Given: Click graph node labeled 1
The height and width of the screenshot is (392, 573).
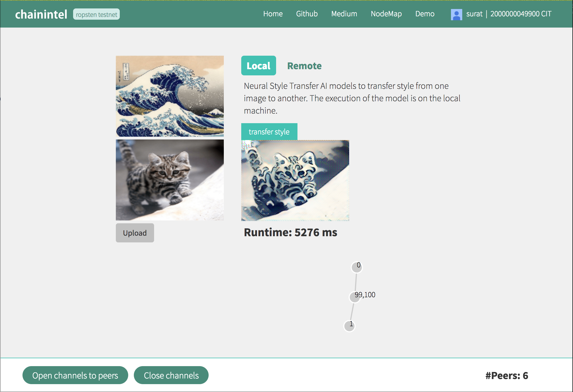Looking at the screenshot, I should click(x=349, y=326).
